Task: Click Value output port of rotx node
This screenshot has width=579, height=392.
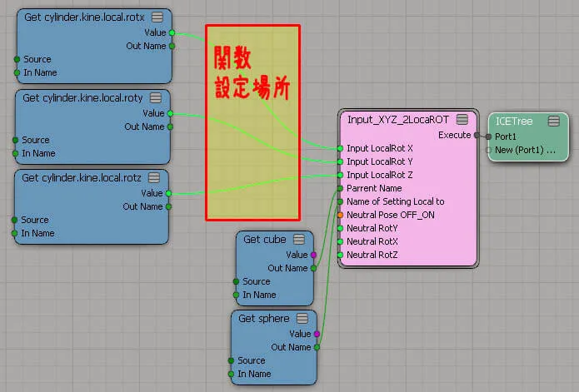Action: pyautogui.click(x=172, y=32)
